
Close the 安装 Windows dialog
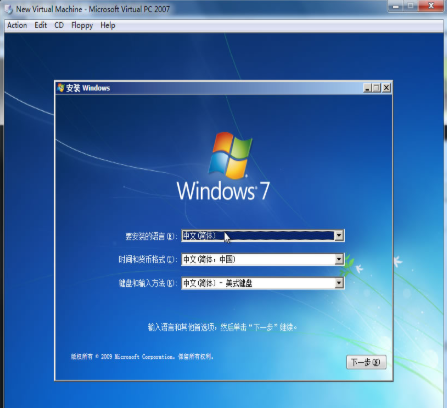coord(386,88)
